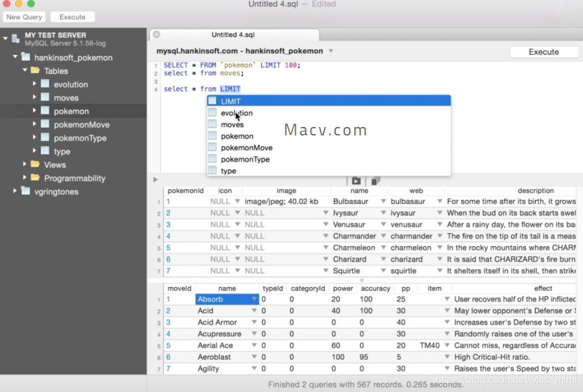Click the type table icon in sidebar
The height and width of the screenshot is (392, 583).
[x=45, y=151]
